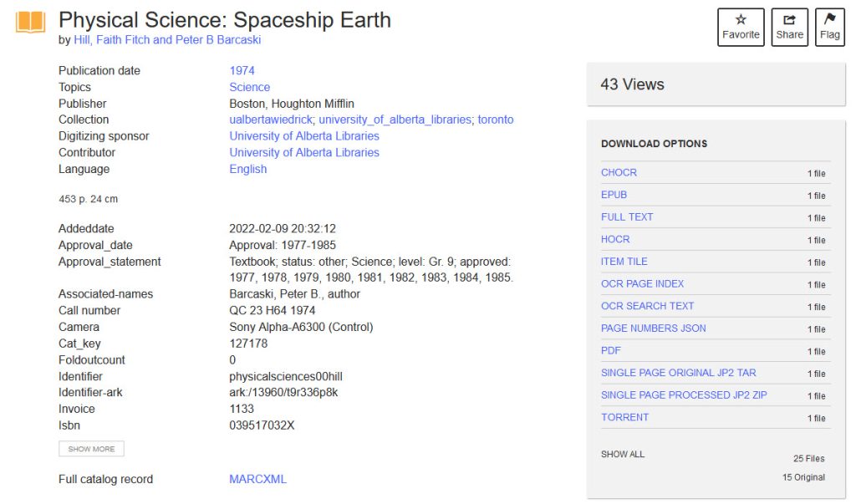Download the EPUB version
Image resolution: width=856 pixels, height=504 pixels.
pos(614,195)
